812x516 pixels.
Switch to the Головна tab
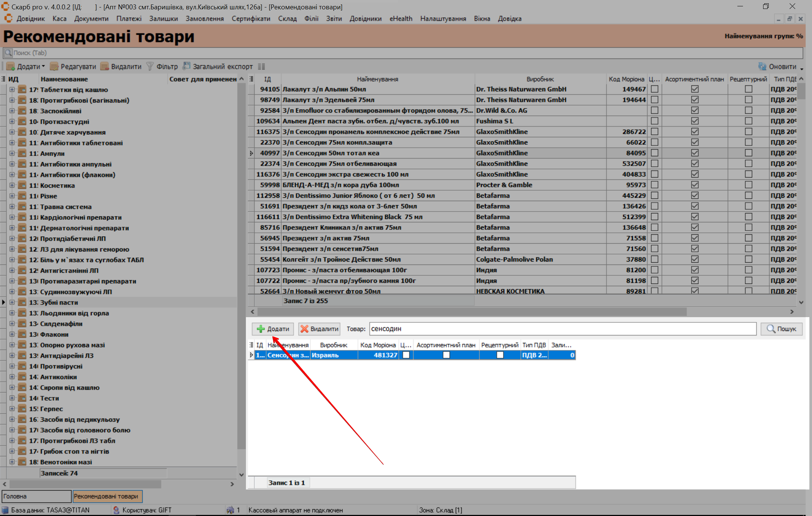pos(36,496)
